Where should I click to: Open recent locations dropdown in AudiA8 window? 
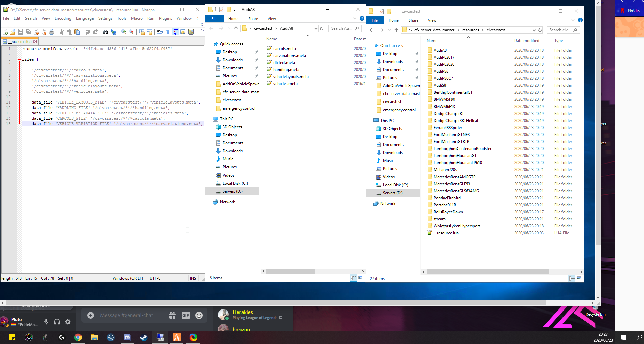coord(229,28)
